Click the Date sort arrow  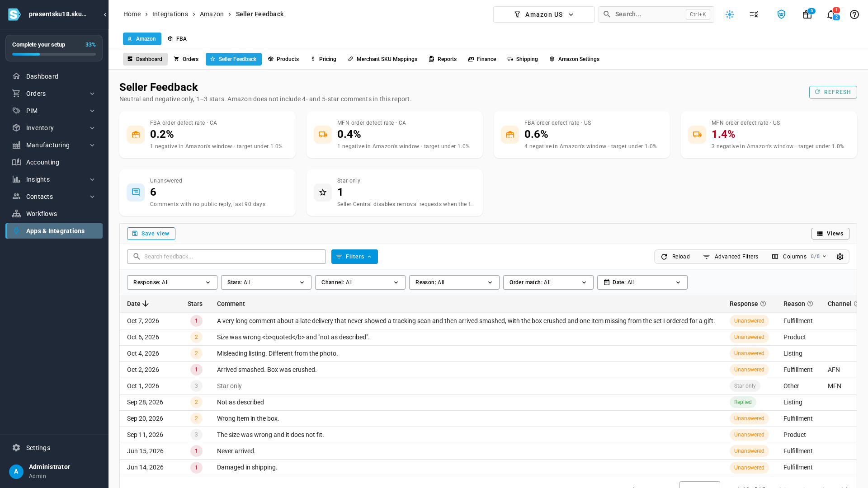tap(146, 304)
